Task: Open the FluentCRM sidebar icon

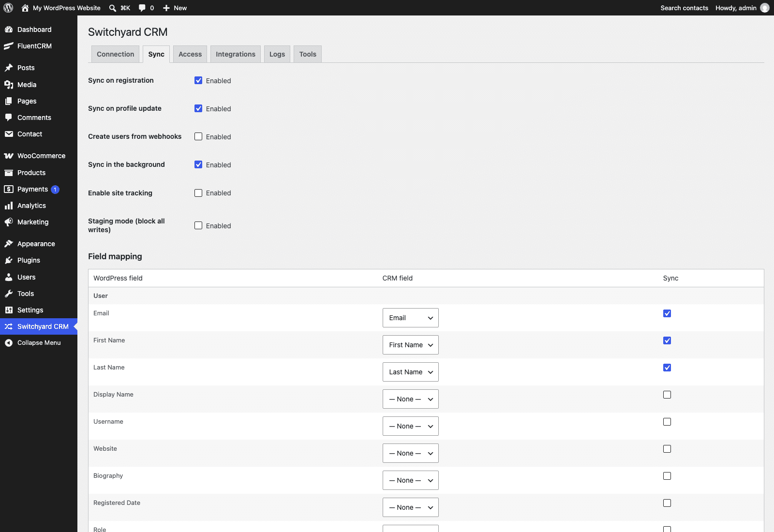Action: pyautogui.click(x=9, y=46)
